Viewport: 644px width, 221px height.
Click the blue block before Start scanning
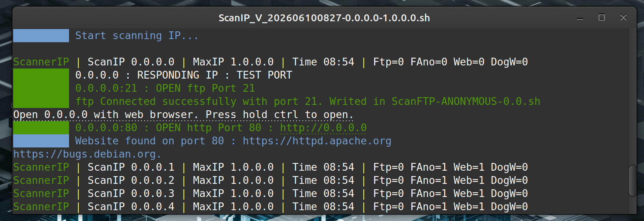[x=41, y=36]
